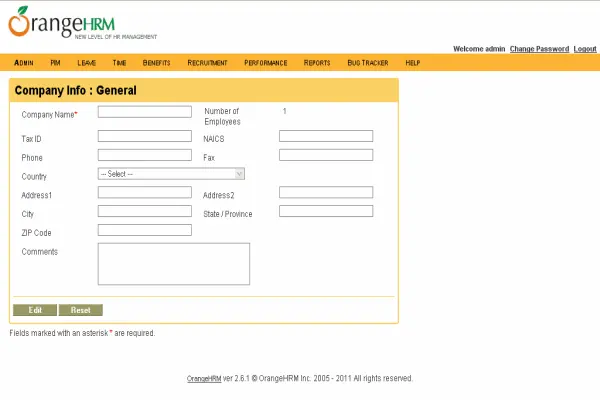Open the Benefits menu
Image resolution: width=600 pixels, height=400 pixels.
(x=156, y=63)
